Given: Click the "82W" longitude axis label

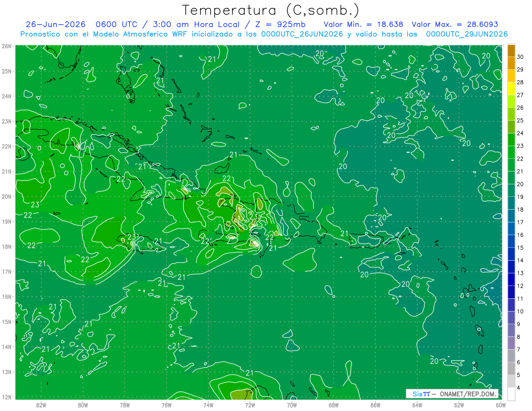Looking at the screenshot, I should click(x=41, y=405).
